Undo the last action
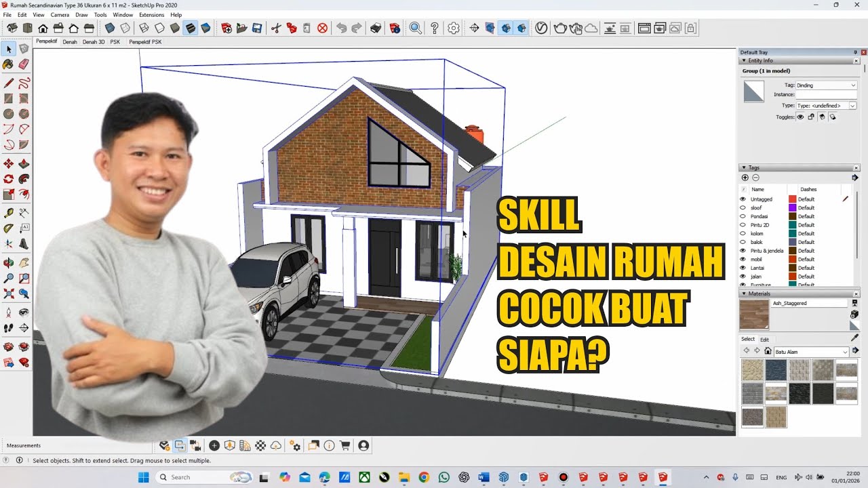 pos(341,28)
